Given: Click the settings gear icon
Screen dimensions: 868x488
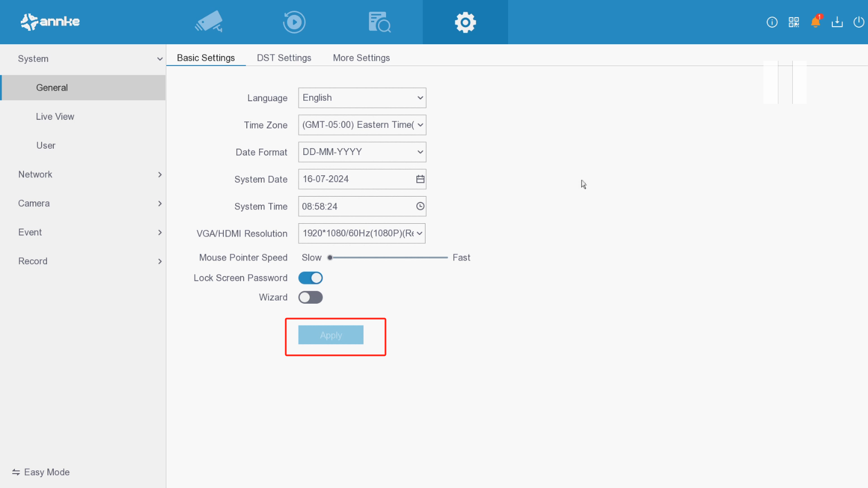Looking at the screenshot, I should pos(465,22).
